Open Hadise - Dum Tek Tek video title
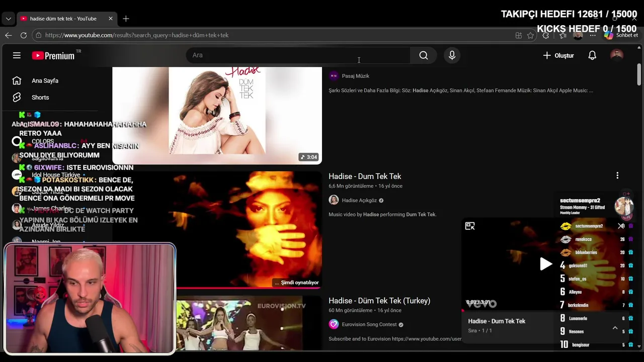 (x=365, y=176)
